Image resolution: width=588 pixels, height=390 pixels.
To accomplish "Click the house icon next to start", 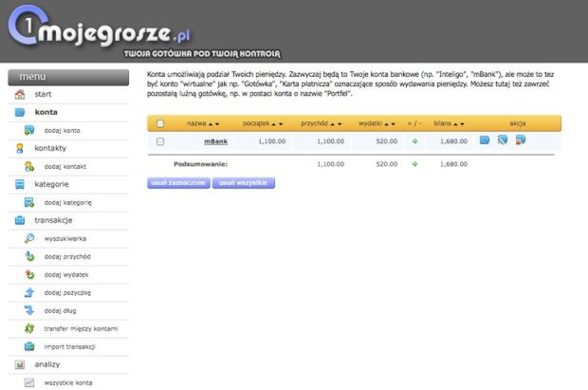I will click(20, 94).
